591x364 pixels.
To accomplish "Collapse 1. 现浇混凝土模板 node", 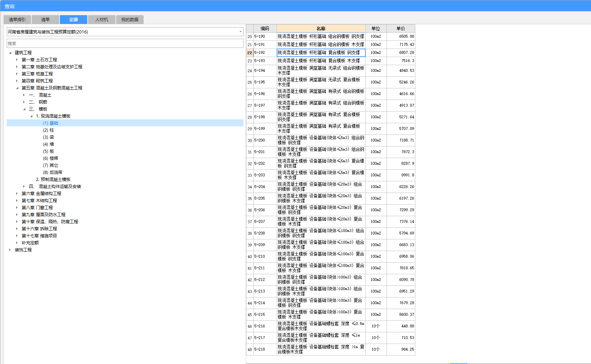I will (31, 116).
